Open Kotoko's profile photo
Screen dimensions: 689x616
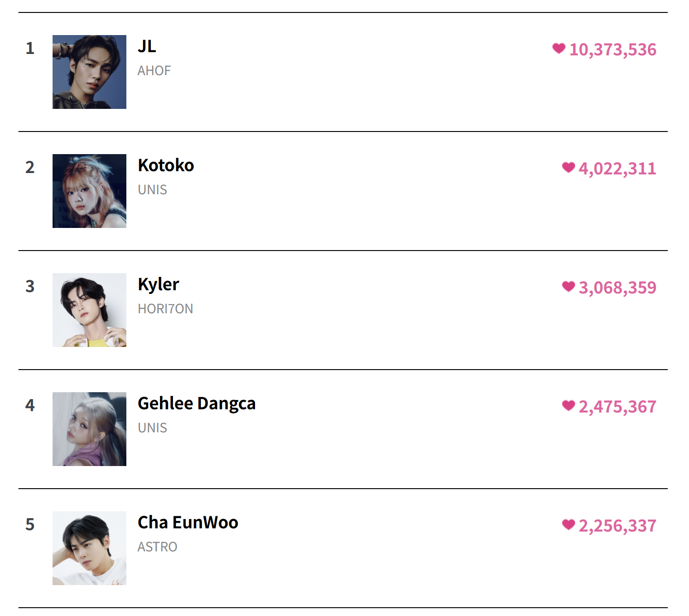[89, 191]
